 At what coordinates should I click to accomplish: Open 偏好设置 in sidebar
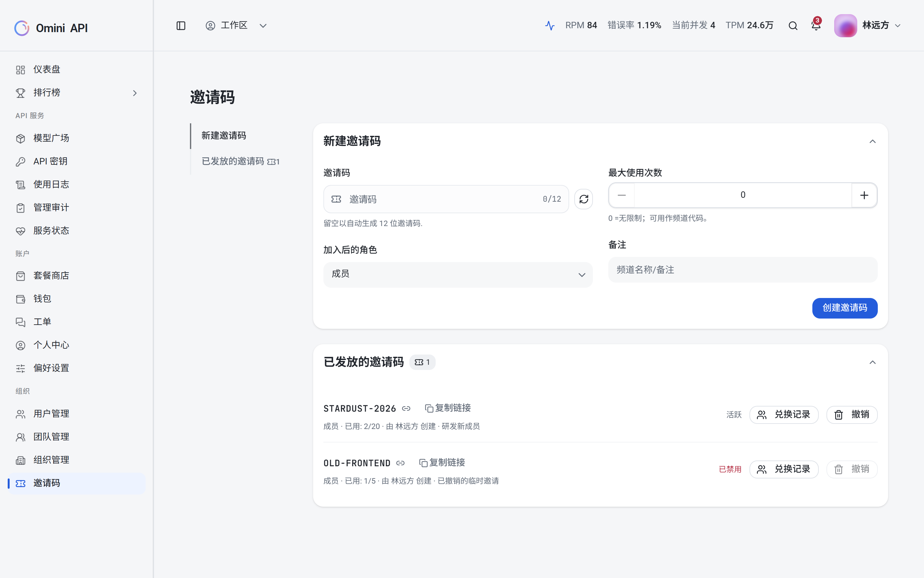[x=76, y=368]
